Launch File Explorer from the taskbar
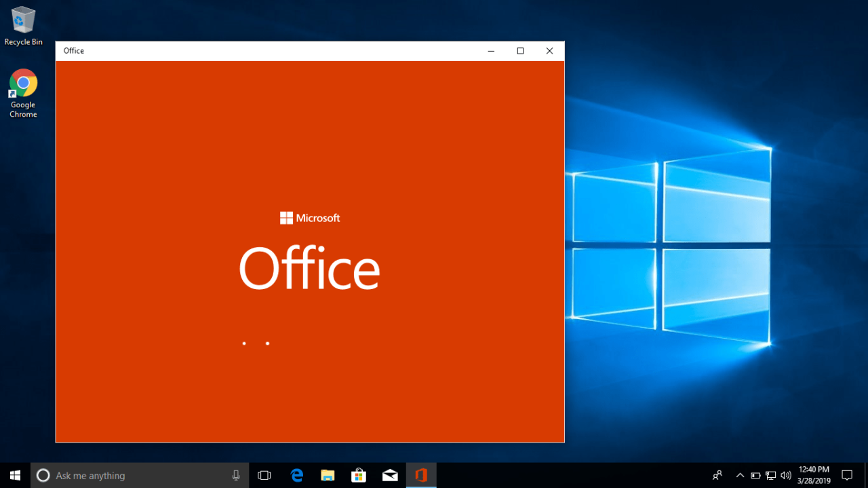 [x=328, y=475]
